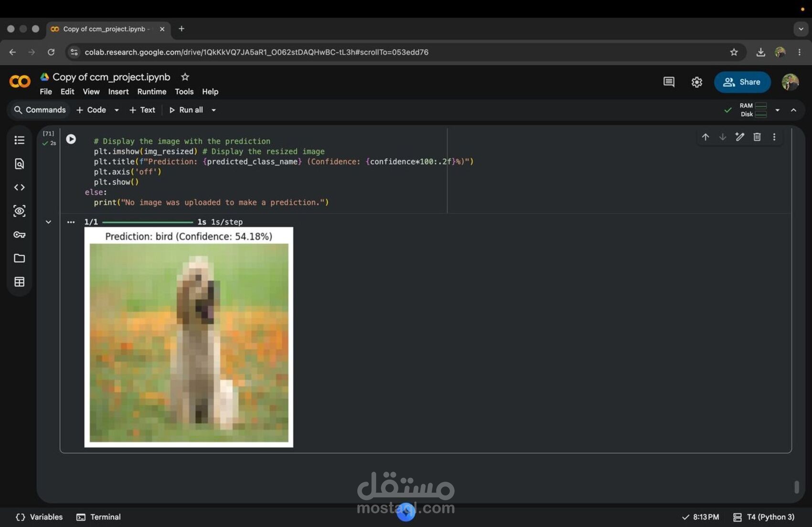
Task: Click the edit pencil icon in cell toolbar
Action: point(739,137)
